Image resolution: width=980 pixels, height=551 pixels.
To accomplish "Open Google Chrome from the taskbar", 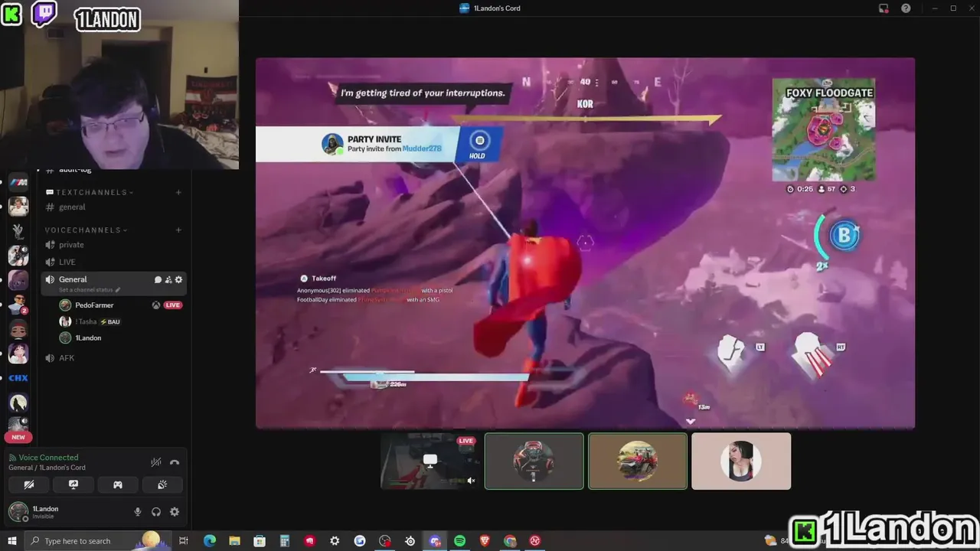I will coord(510,541).
